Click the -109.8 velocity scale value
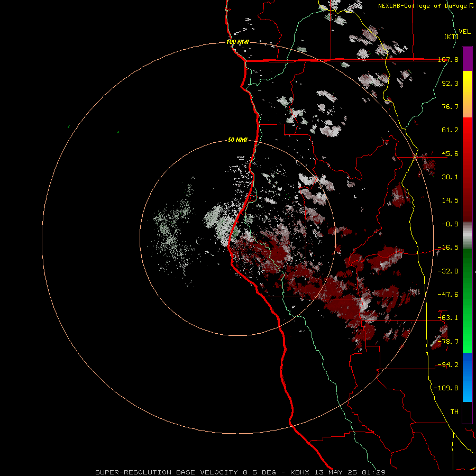This screenshot has width=476, height=476. (446, 388)
